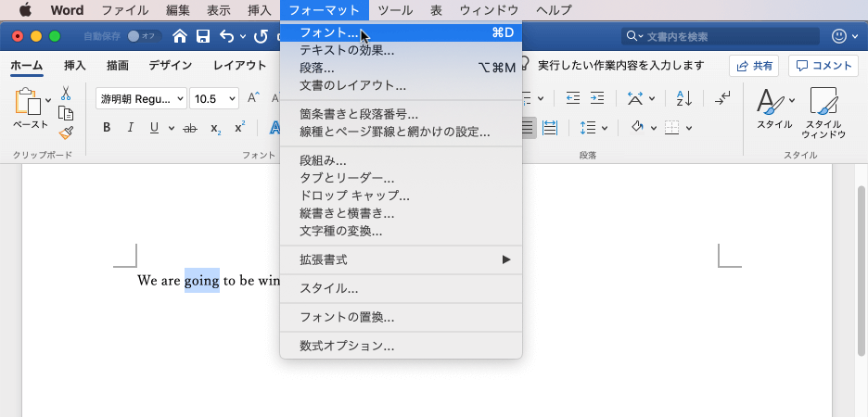This screenshot has width=868, height=417.
Task: Switch to the 挿入 ribbon tab
Action: [x=75, y=65]
